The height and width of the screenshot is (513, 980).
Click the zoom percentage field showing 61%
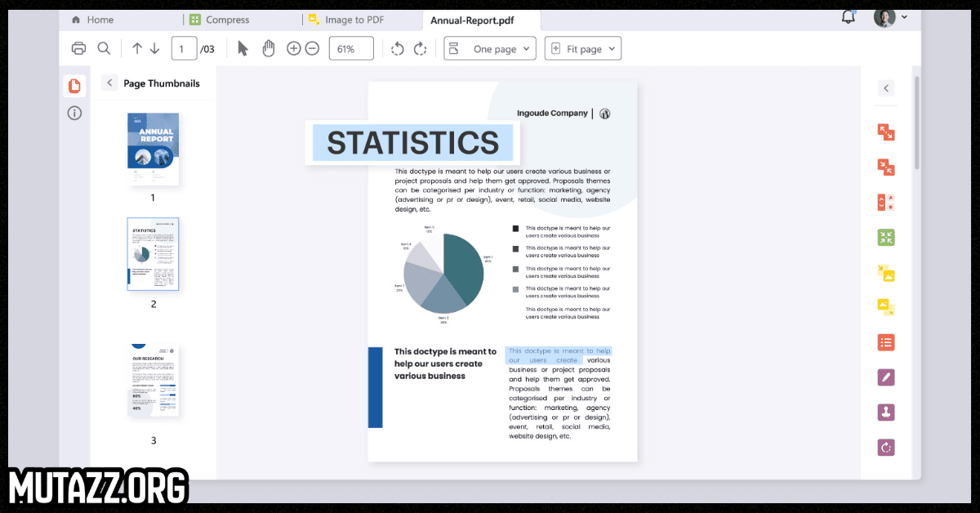tap(351, 49)
